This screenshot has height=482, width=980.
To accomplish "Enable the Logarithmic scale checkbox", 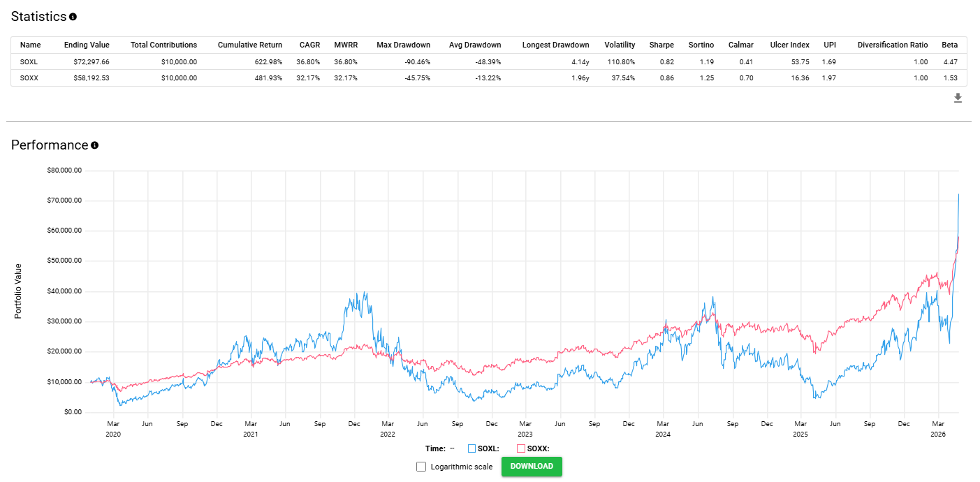I will click(x=421, y=467).
